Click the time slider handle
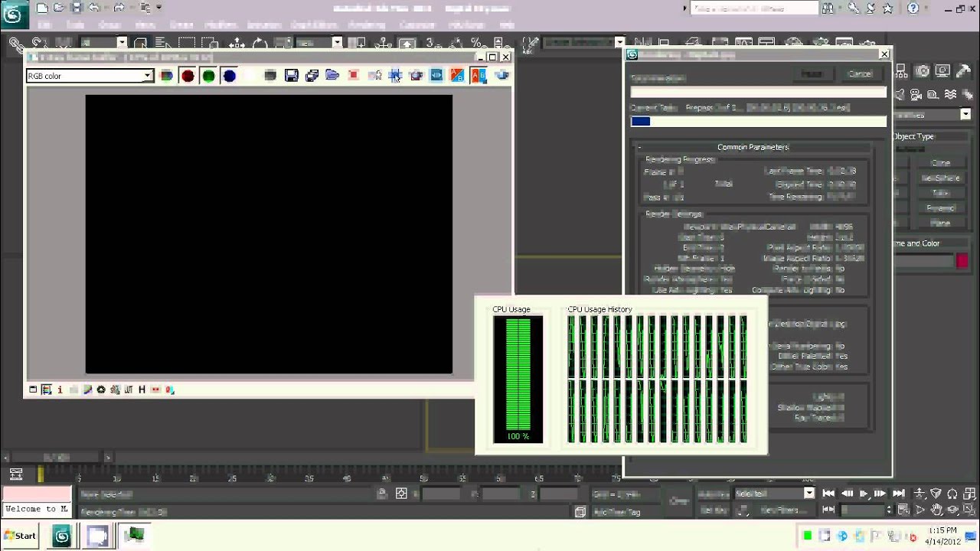Screen dimensions: 980x551 57,458
